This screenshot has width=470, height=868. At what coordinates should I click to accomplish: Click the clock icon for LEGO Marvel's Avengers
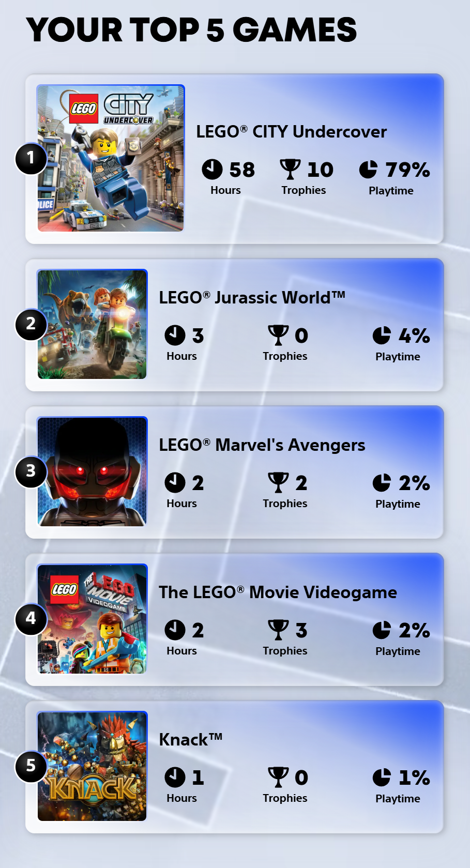pos(175,482)
